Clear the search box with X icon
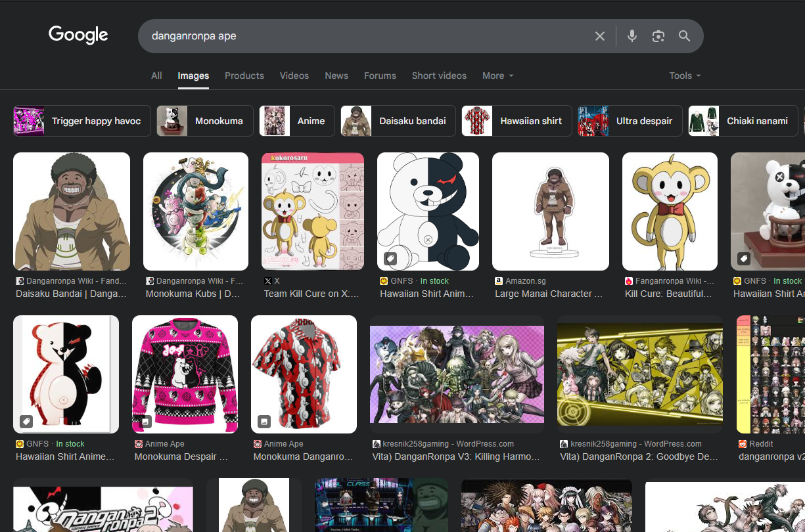 [x=599, y=36]
